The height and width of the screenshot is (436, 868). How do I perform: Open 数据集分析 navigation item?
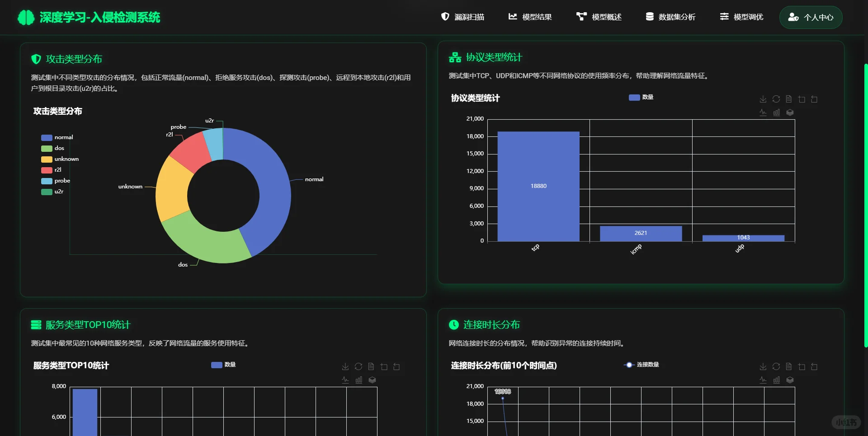click(x=670, y=17)
